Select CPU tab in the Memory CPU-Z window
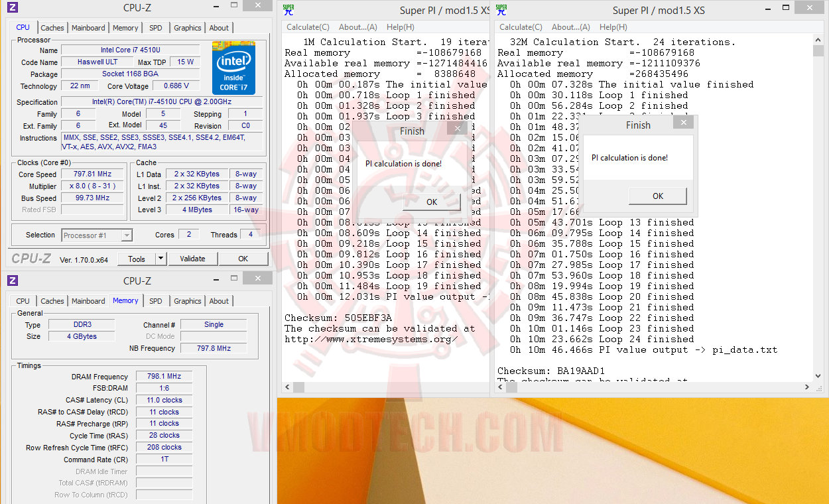 [x=23, y=301]
